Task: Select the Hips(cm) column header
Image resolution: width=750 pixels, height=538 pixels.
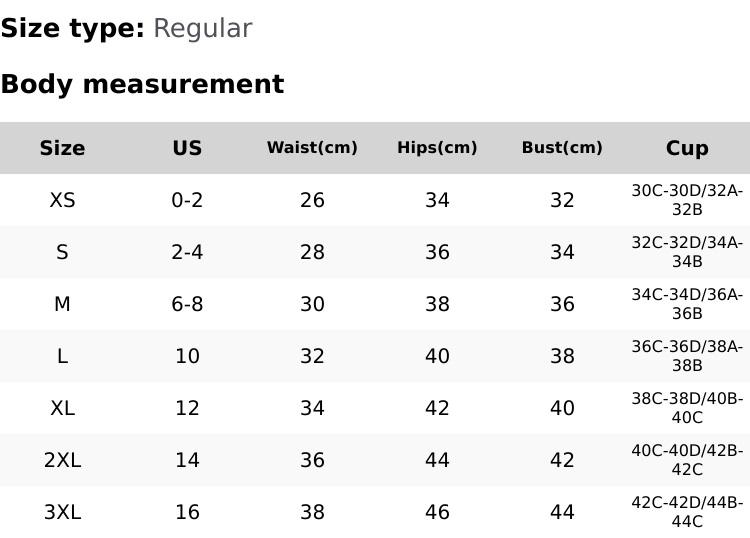Action: click(437, 148)
